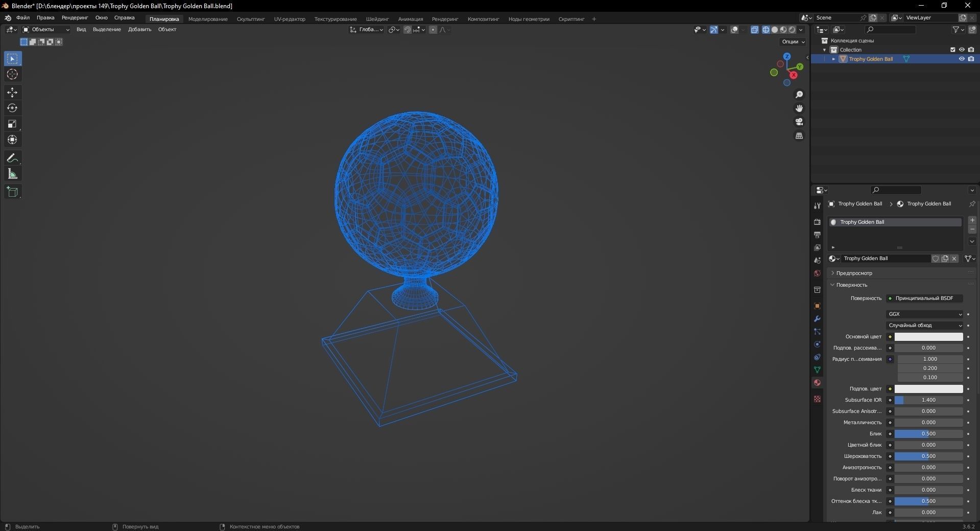Click the viewport zoom magnifier icon
Image resolution: width=980 pixels, height=531 pixels.
click(799, 95)
